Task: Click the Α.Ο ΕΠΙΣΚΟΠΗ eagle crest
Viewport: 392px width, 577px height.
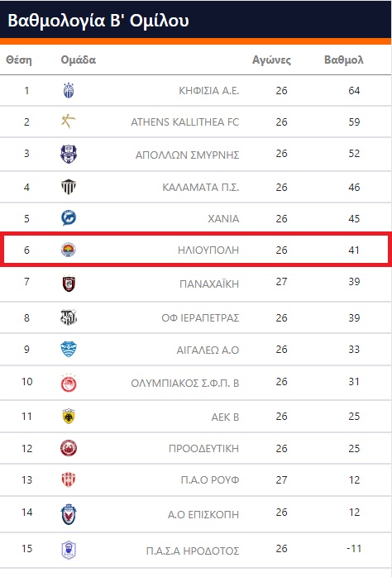Action: coord(69,514)
